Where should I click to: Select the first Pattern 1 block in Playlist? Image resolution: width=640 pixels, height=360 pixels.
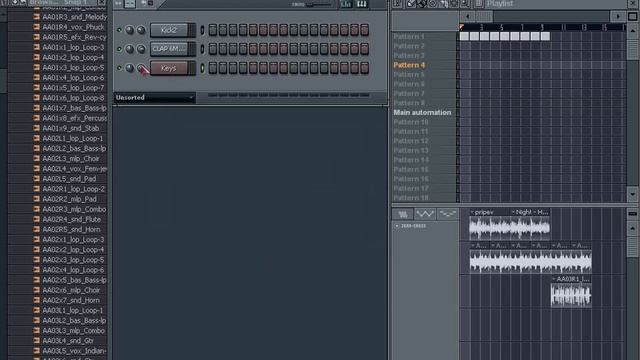[464, 36]
